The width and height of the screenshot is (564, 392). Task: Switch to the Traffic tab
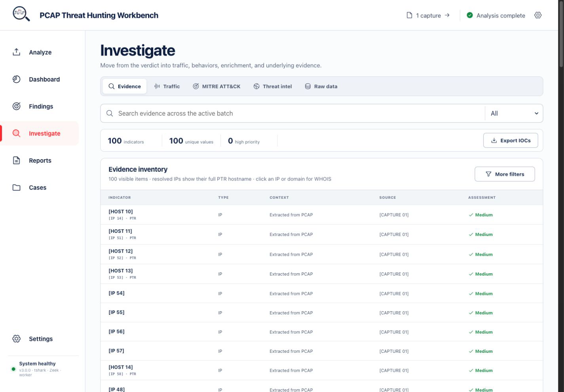(167, 86)
